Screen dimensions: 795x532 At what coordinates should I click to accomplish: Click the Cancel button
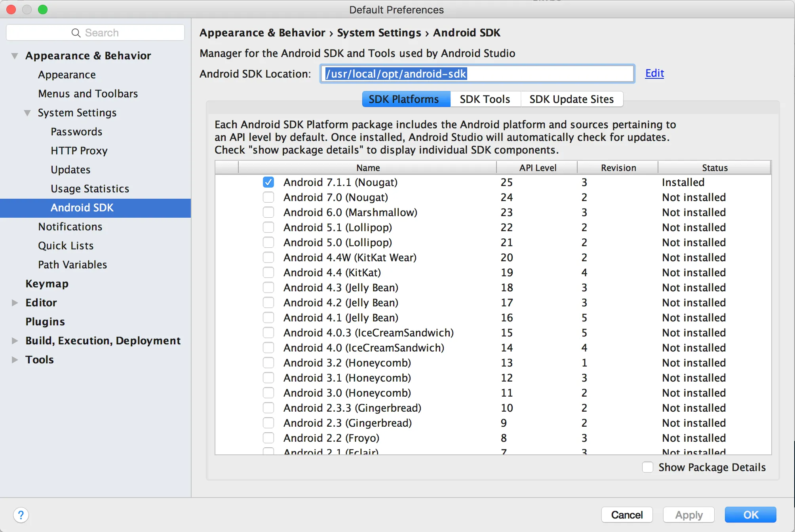(626, 515)
